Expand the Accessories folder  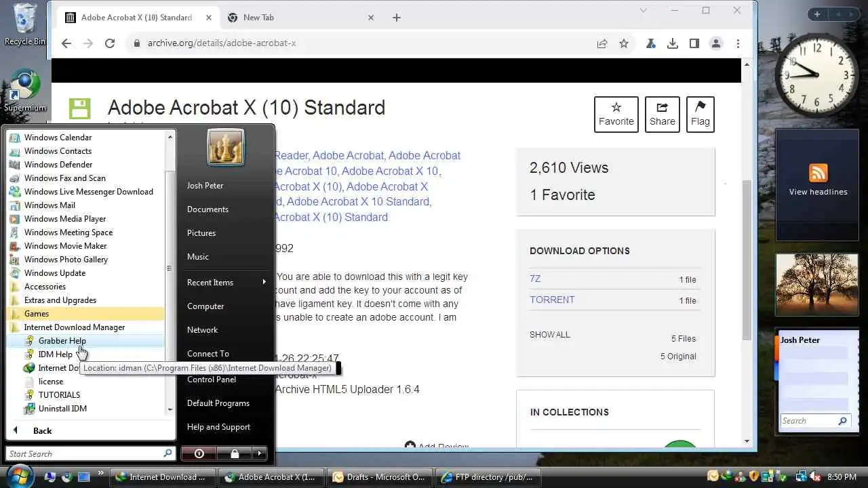point(45,287)
